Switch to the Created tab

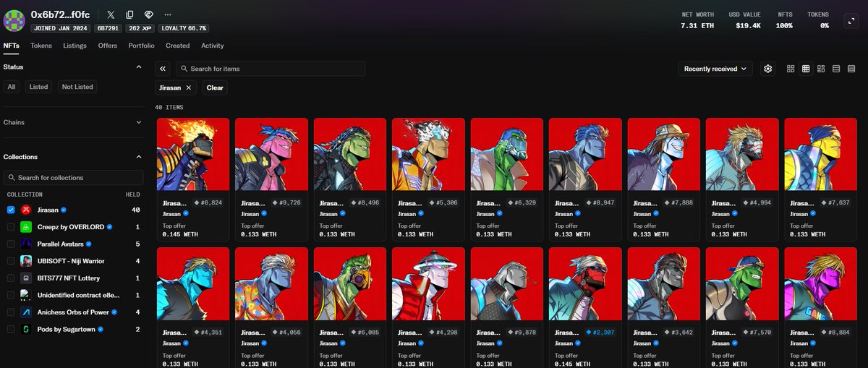tap(178, 46)
